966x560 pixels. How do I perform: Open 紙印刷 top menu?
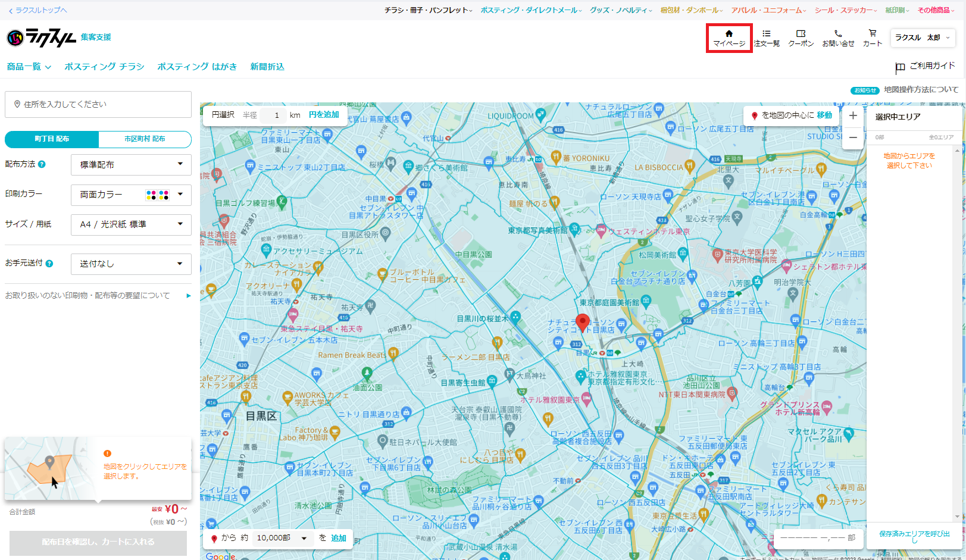pos(897,10)
